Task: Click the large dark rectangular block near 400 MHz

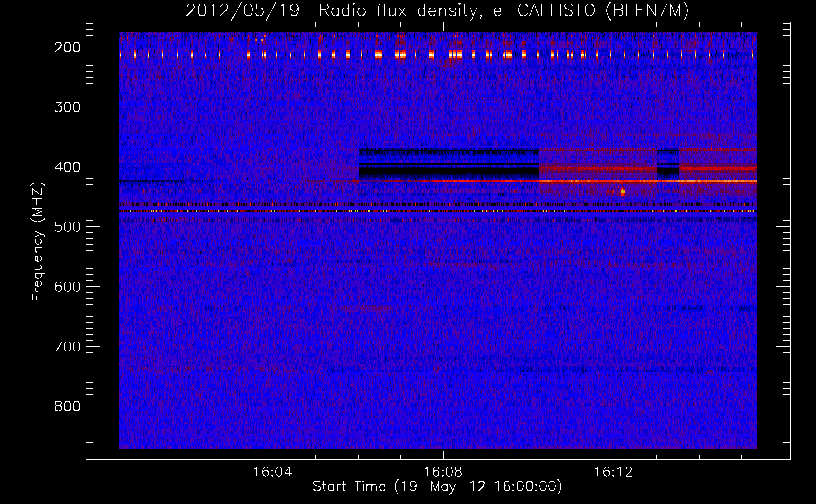Action: 448,164
